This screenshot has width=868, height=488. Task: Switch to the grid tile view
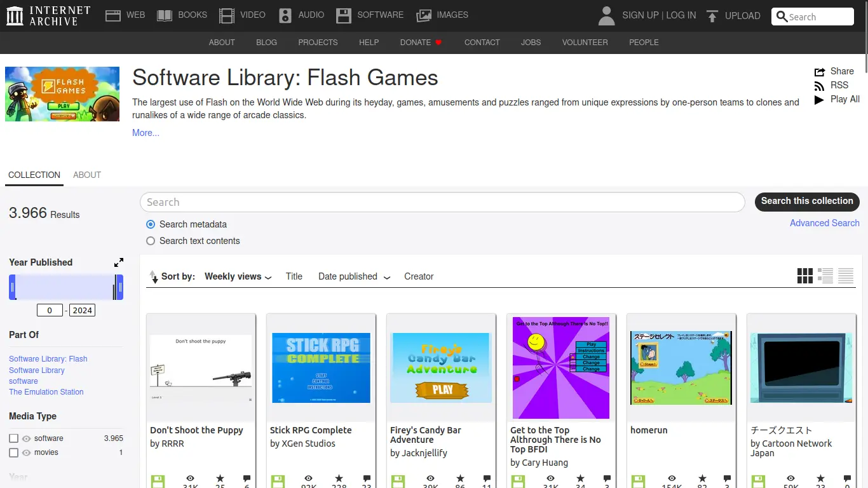pos(805,276)
